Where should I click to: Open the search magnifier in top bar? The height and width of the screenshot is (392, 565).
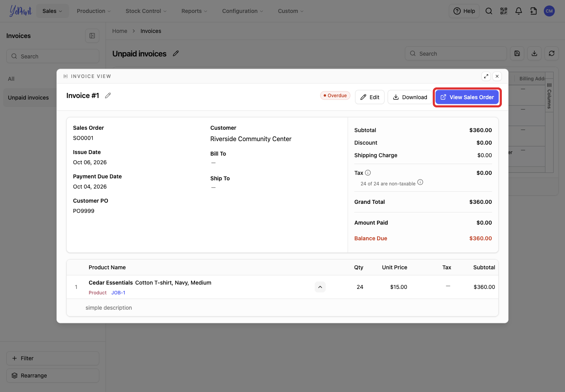click(489, 11)
